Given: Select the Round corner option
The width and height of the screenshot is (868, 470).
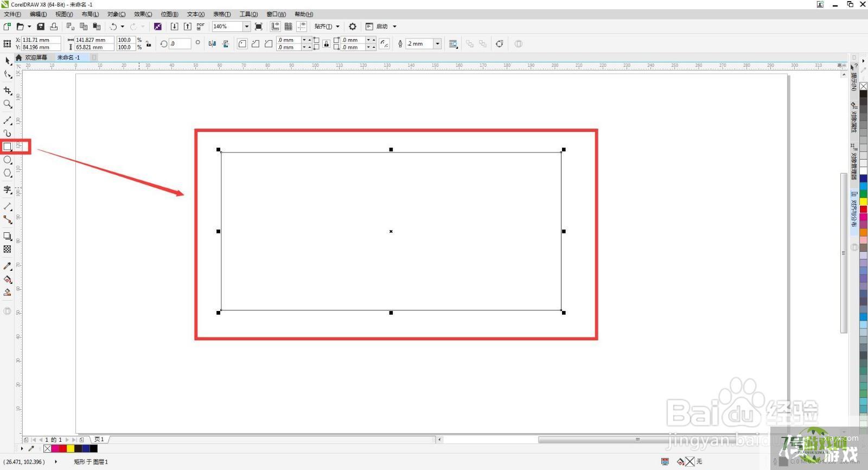Looking at the screenshot, I should tap(242, 44).
